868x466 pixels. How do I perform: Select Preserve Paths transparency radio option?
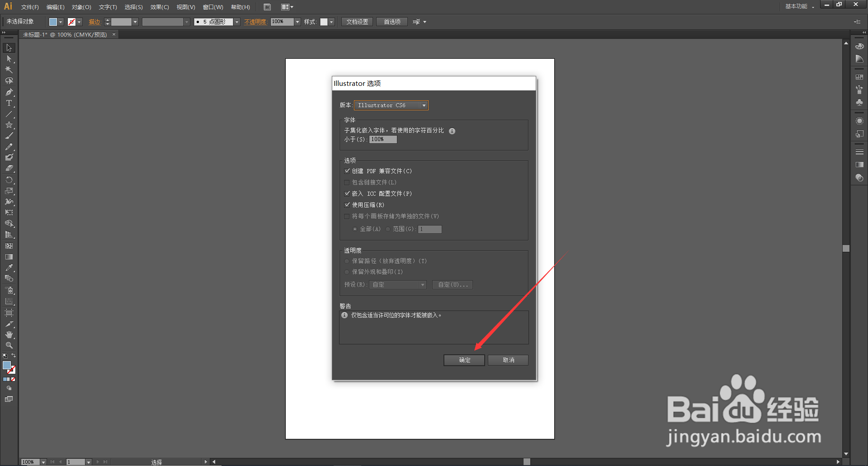point(347,261)
